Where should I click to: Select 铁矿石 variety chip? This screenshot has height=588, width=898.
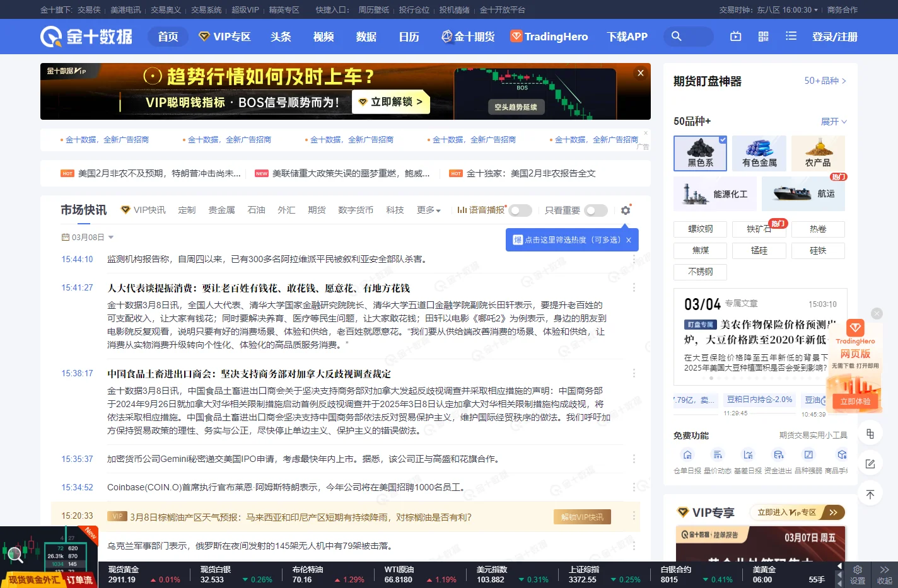[x=759, y=229]
